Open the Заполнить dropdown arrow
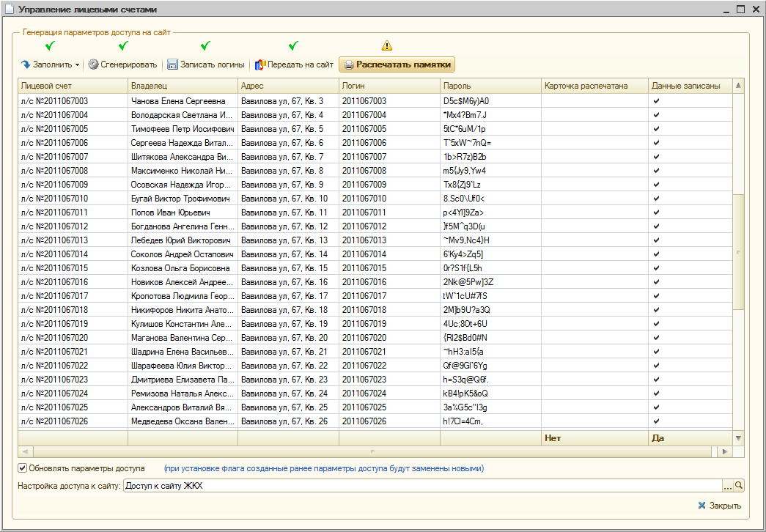766x532 pixels. coord(77,64)
